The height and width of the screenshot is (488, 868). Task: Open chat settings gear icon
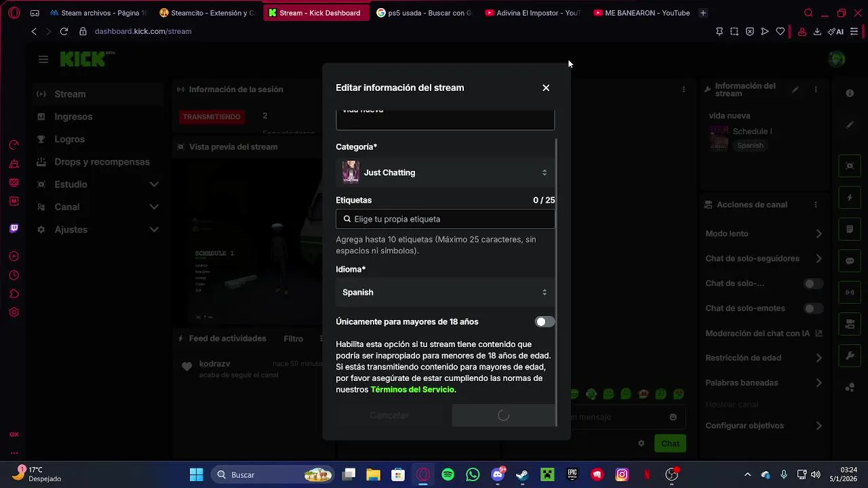point(641,443)
